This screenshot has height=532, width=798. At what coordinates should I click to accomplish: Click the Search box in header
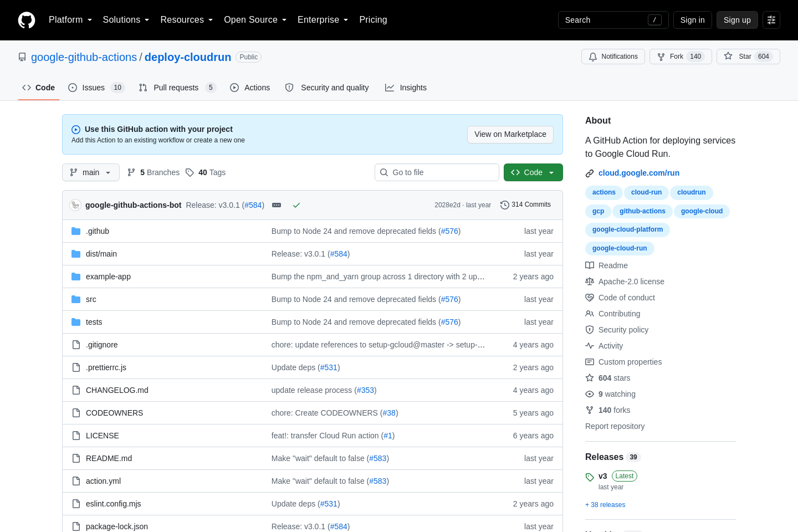point(613,20)
